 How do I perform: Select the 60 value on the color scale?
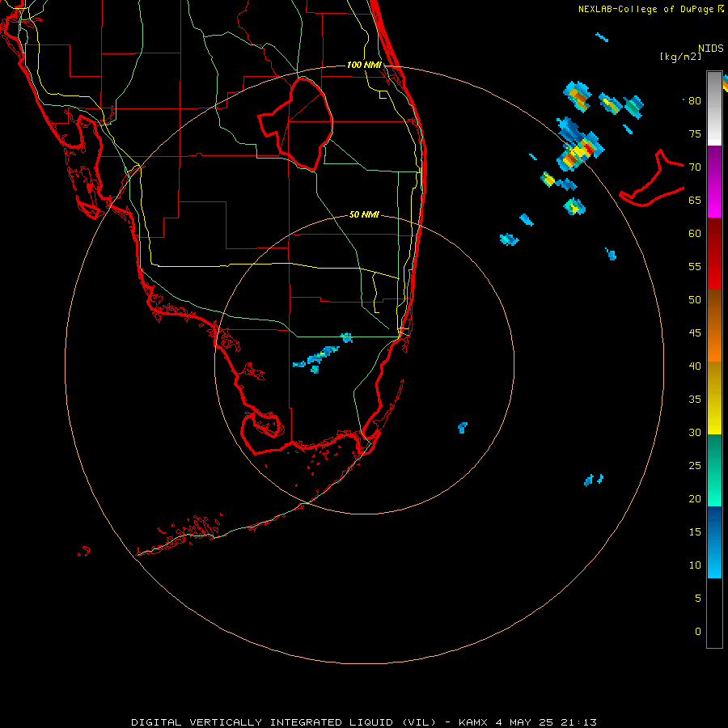(x=695, y=234)
